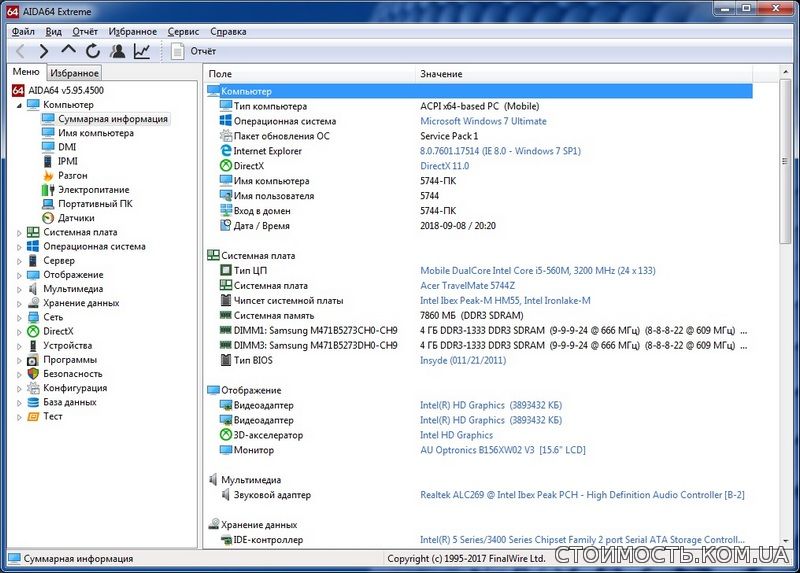Viewport: 800px width, 573px height.
Task: Open the Справка menu
Action: [228, 32]
